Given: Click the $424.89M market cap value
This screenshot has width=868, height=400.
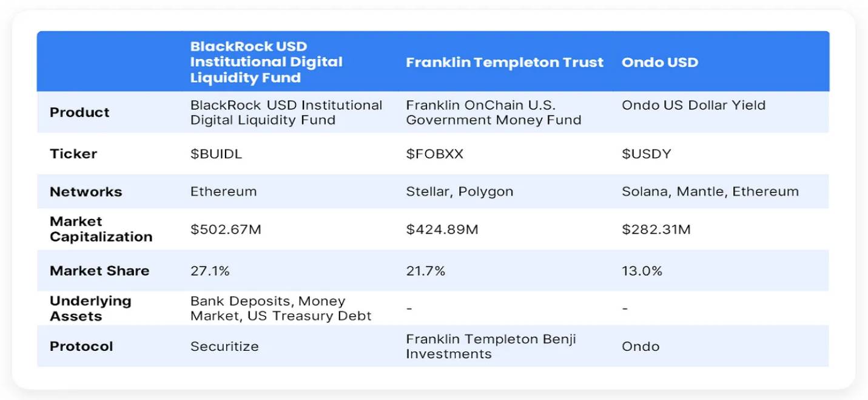Looking at the screenshot, I should tap(442, 229).
